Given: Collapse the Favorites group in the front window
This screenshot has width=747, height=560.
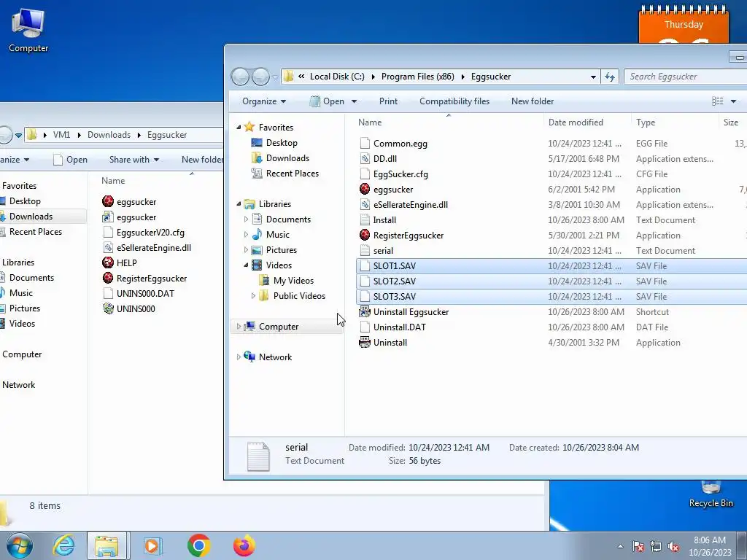Looking at the screenshot, I should tap(239, 127).
